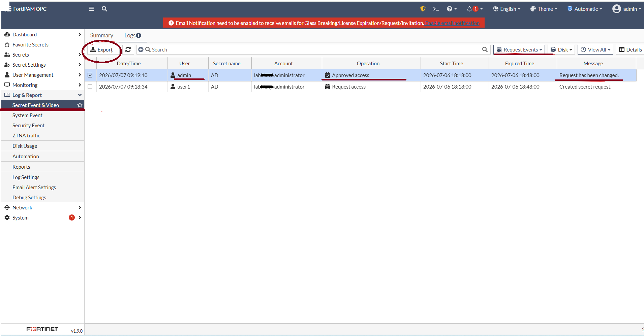Click the Fortinet logo in footer
Image resolution: width=644 pixels, height=336 pixels.
coord(42,329)
